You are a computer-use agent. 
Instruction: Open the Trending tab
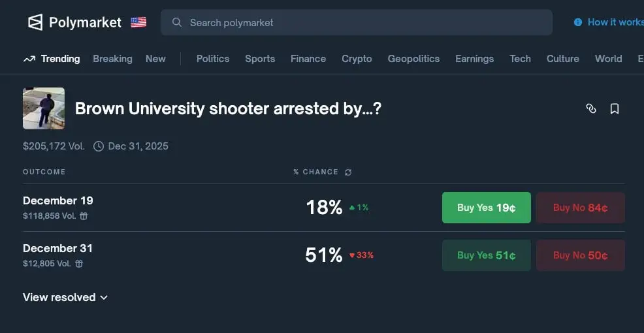click(x=52, y=59)
